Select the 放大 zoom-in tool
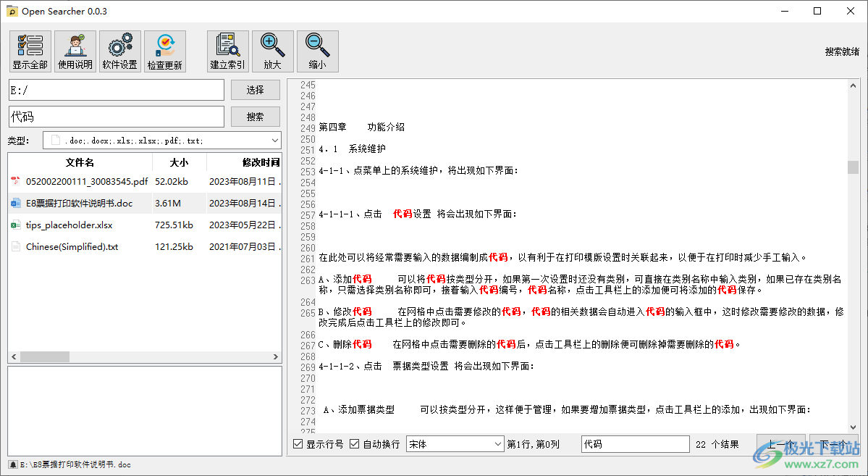Screen dimensions: 868x476 tap(272, 51)
